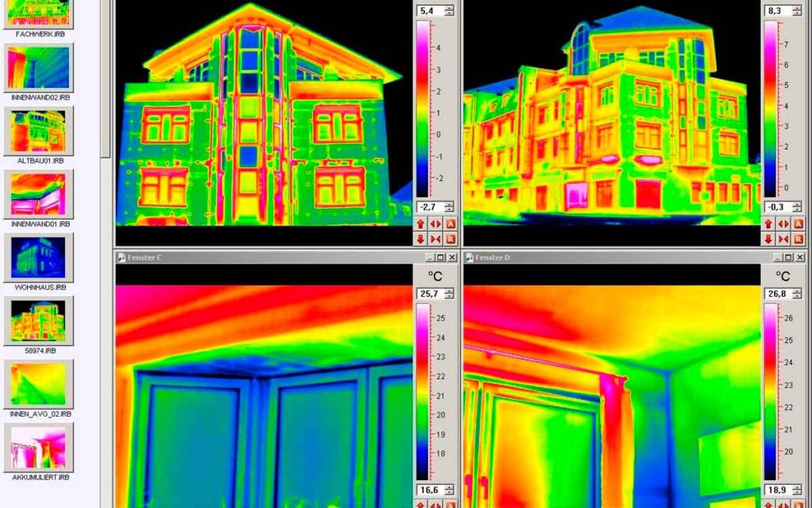
Task: Expand temperature span in top-right thermogram
Action: (x=783, y=225)
